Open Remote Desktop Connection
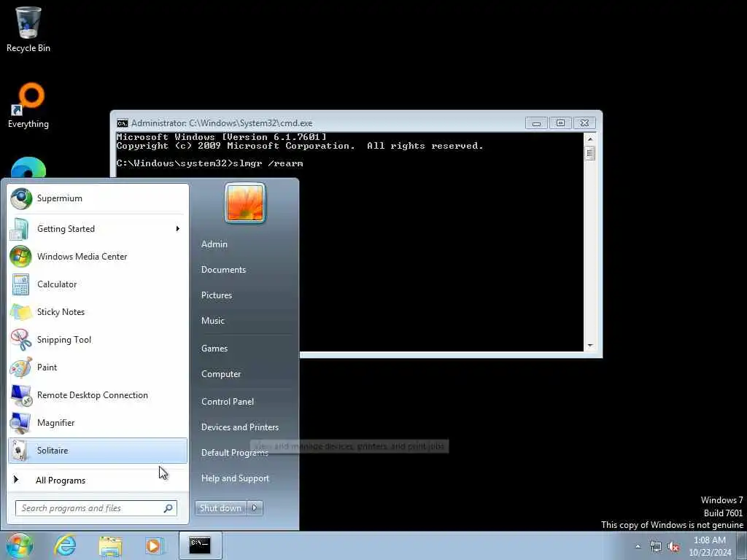The width and height of the screenshot is (747, 560). (98, 394)
